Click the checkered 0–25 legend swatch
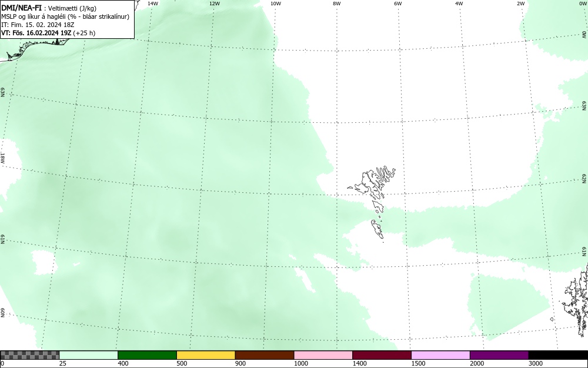Image resolution: width=588 pixels, height=368 pixels. pos(29,355)
